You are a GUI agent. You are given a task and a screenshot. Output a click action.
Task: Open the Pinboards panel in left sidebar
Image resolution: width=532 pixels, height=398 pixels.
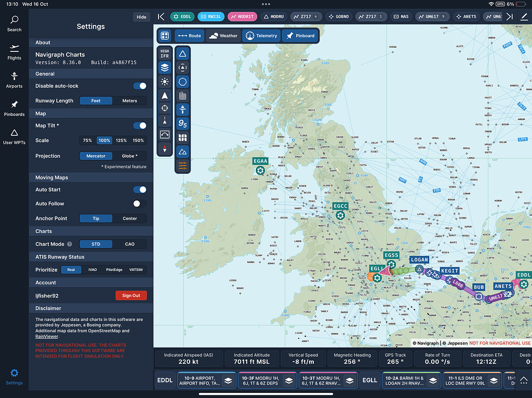click(14, 108)
